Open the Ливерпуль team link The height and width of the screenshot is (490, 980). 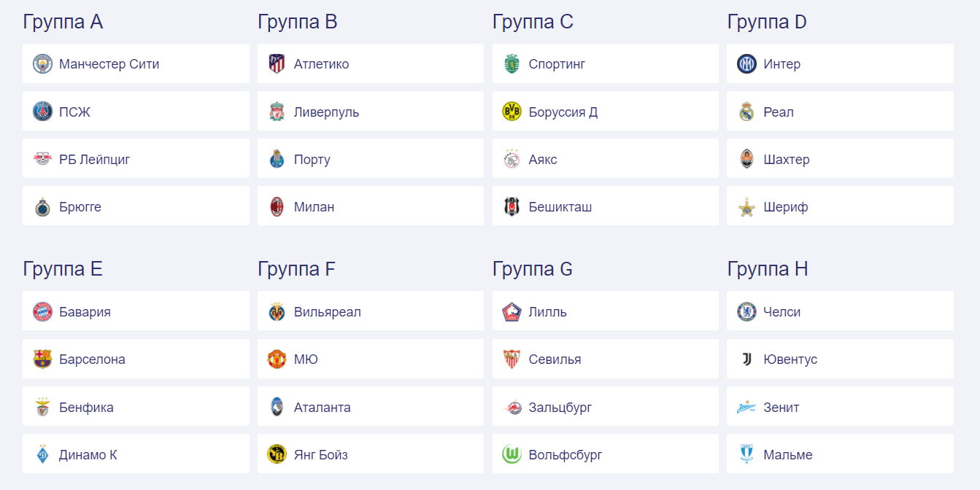coord(326,112)
